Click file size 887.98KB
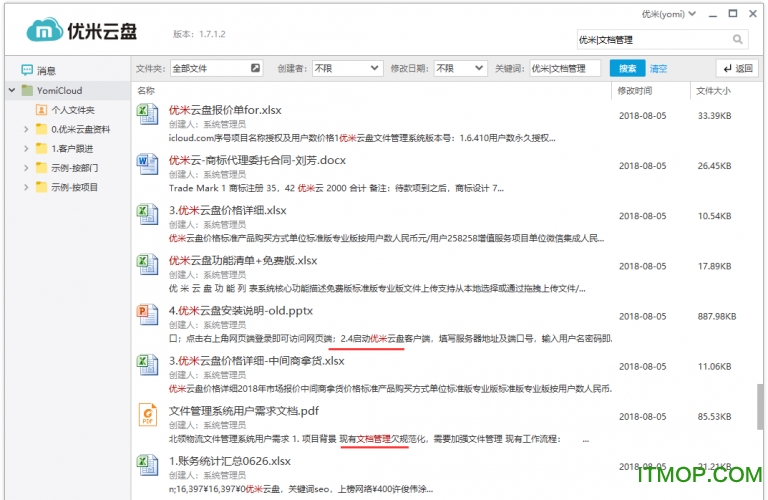Viewport: 768px width, 500px height. coord(717,316)
